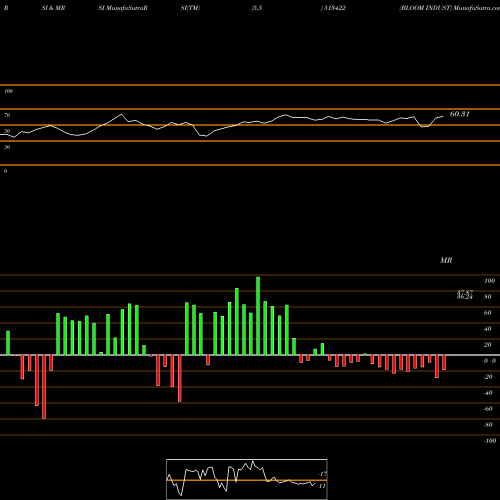This screenshot has height=500, width=500.
Task: Click the 80 label on the MR axis
Action: (x=488, y=297)
